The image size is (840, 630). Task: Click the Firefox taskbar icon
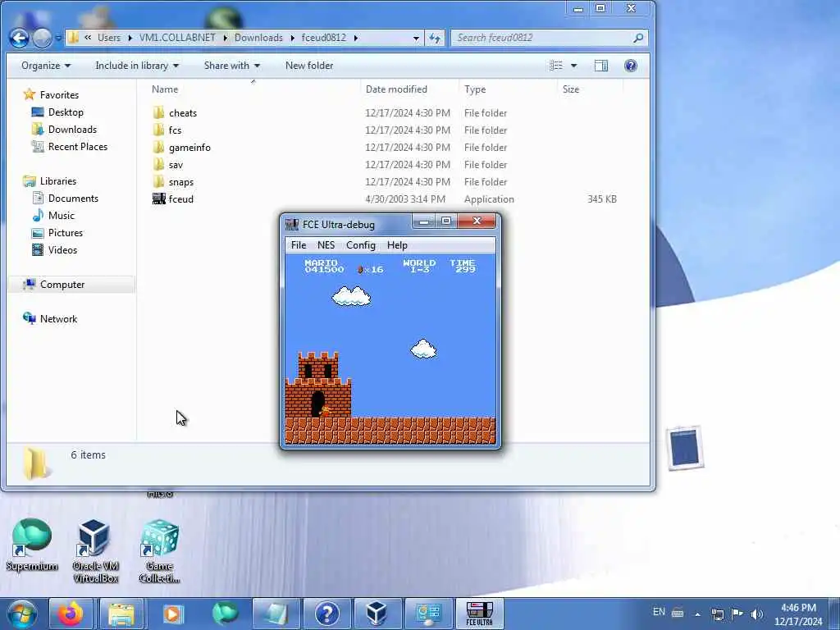pyautogui.click(x=71, y=614)
